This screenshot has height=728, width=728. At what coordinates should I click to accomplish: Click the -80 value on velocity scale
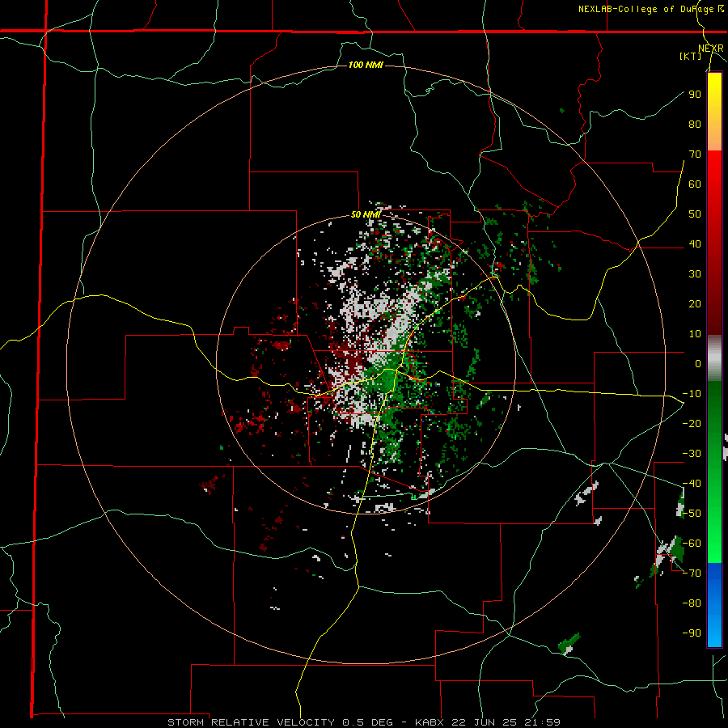pos(692,603)
